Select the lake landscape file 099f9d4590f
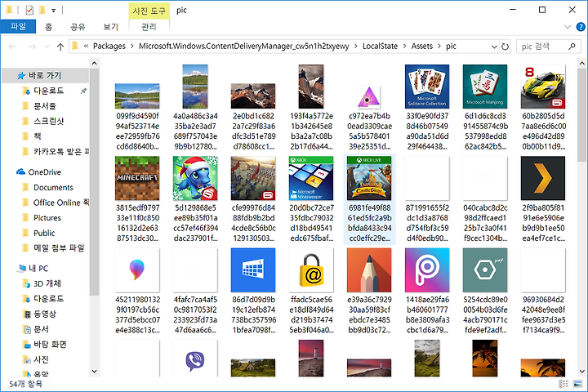The image size is (588, 392). click(137, 96)
